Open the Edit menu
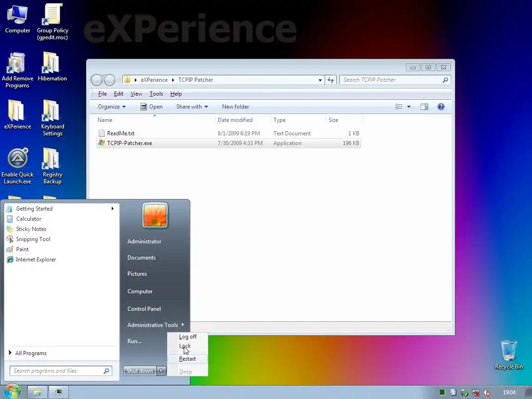This screenshot has width=532, height=399. (118, 94)
